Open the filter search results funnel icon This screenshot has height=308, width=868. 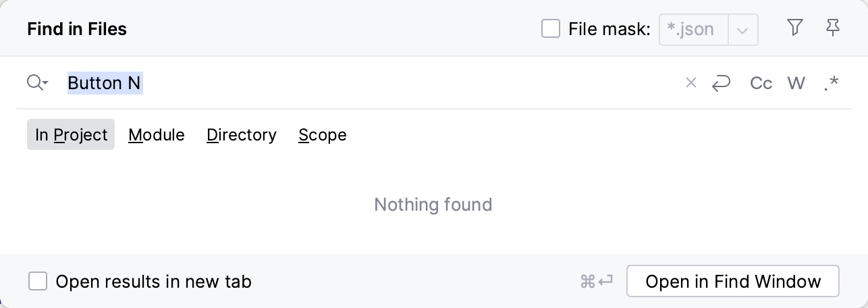coord(795,28)
